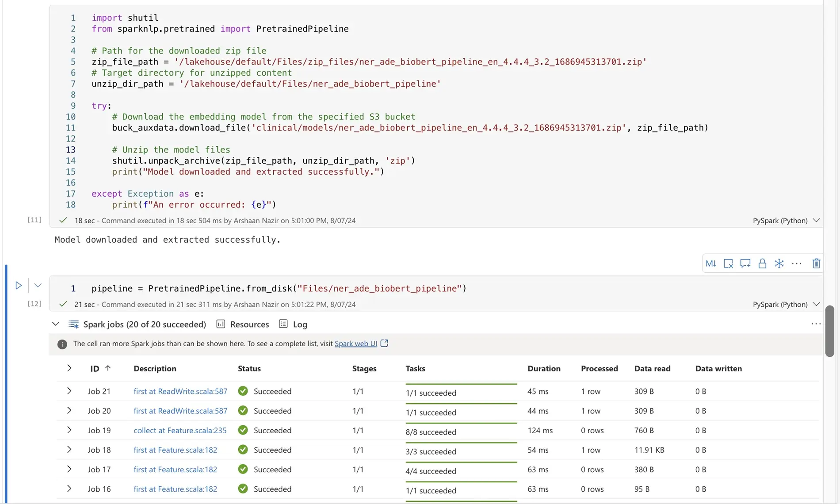Viewport: 840px width, 504px height.
Task: Run cell 12 play button
Action: click(x=19, y=286)
